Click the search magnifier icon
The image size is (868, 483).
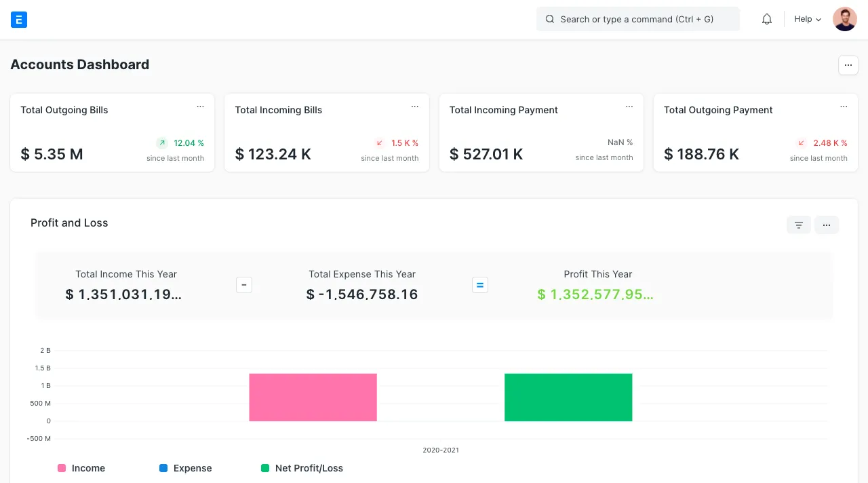550,19
